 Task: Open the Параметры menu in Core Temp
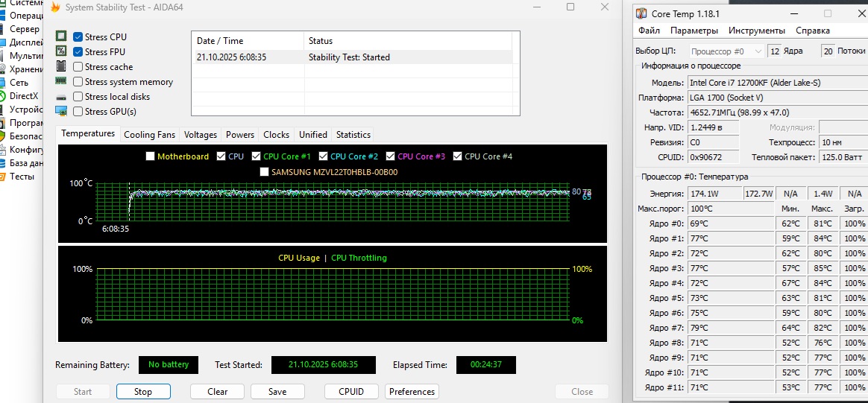click(x=694, y=31)
